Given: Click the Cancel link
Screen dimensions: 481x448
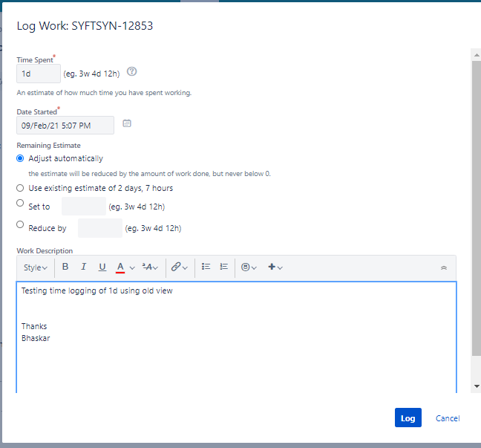Looking at the screenshot, I should click(x=448, y=418).
